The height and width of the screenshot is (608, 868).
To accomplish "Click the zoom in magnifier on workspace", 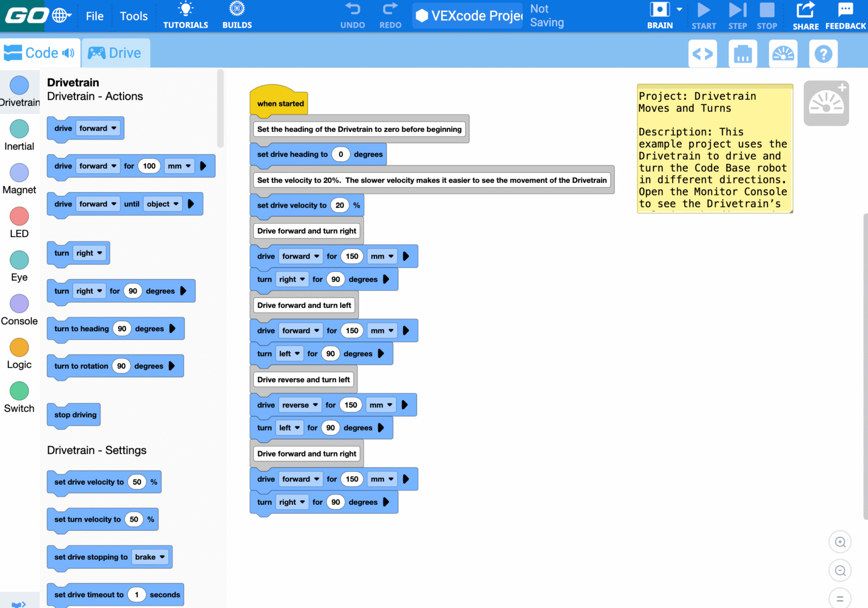I will (840, 542).
